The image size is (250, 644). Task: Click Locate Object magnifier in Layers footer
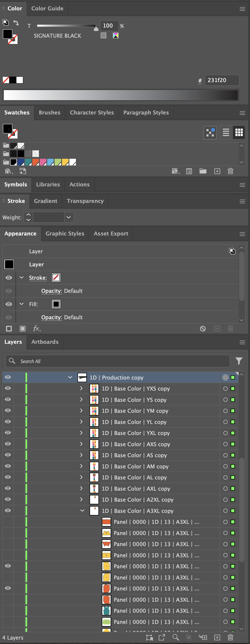coord(176,637)
